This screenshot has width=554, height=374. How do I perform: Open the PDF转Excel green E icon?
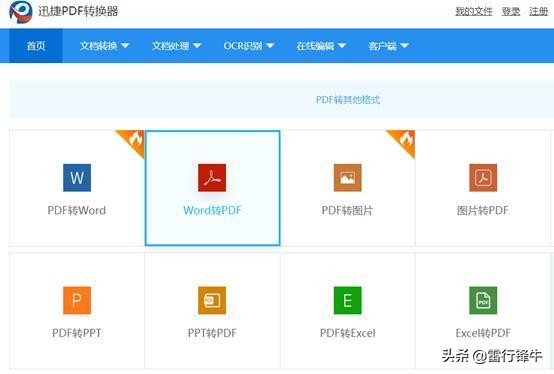[x=348, y=300]
